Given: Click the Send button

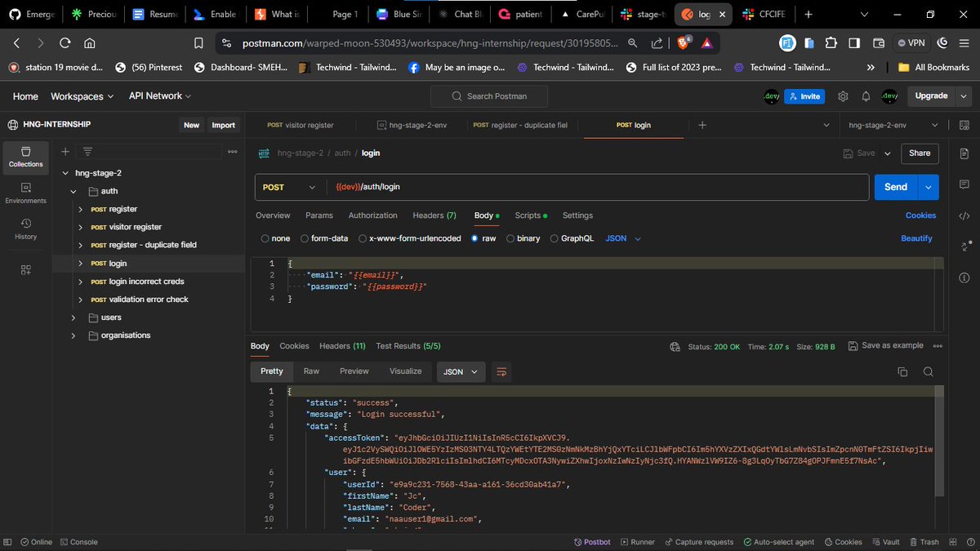Looking at the screenshot, I should (896, 187).
